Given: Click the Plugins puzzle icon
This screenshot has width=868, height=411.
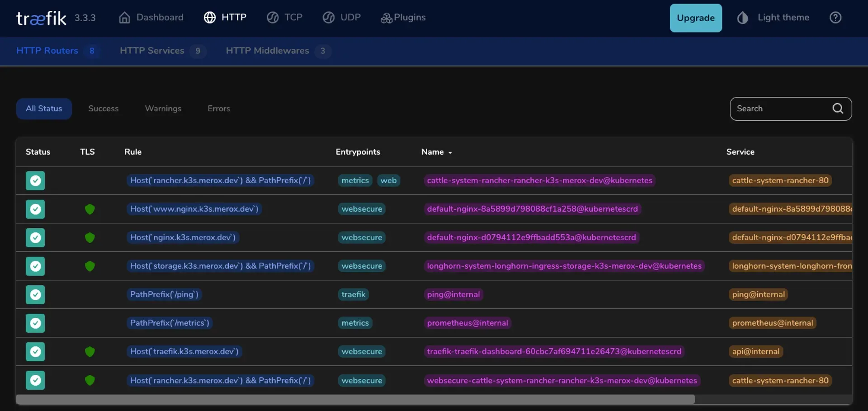Looking at the screenshot, I should point(387,18).
